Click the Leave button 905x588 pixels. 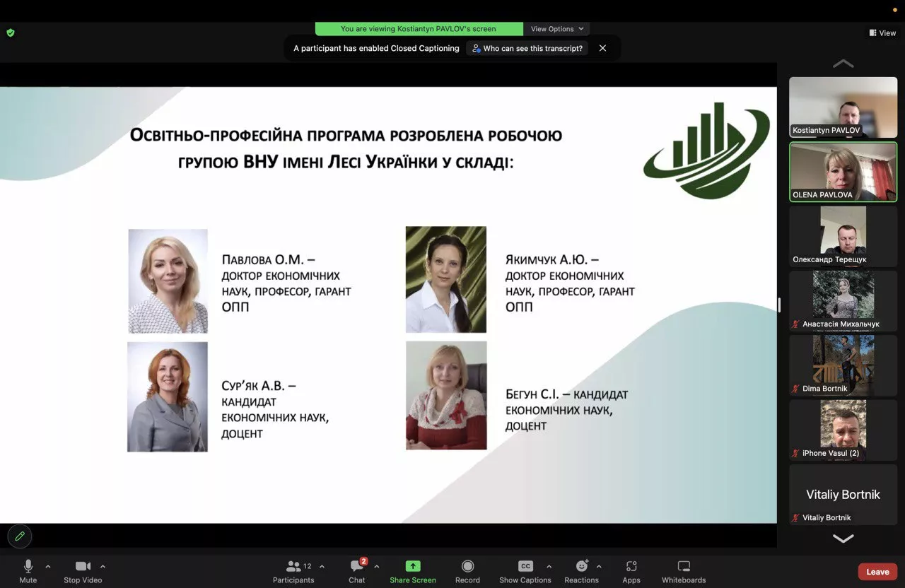pyautogui.click(x=877, y=571)
